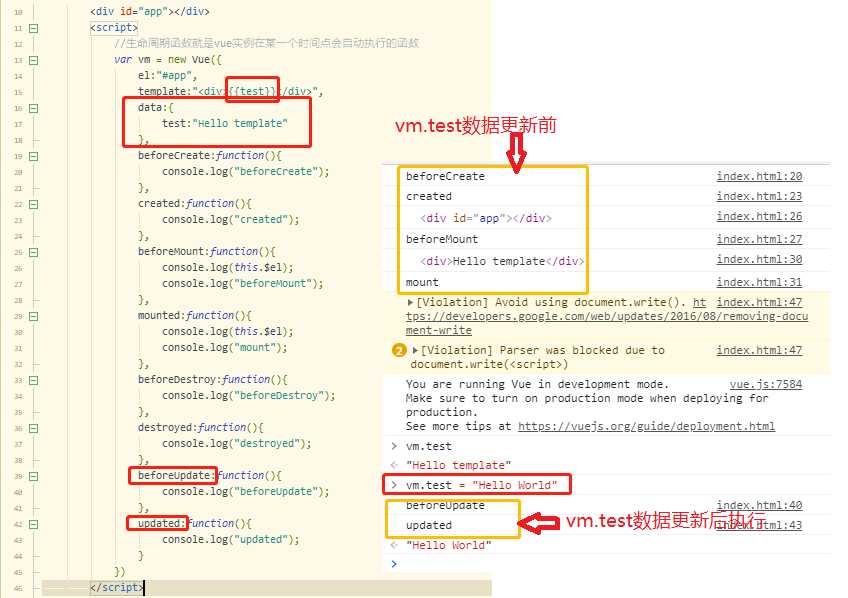The height and width of the screenshot is (598, 848).
Task: Fold the mounted function block
Action: (x=34, y=316)
